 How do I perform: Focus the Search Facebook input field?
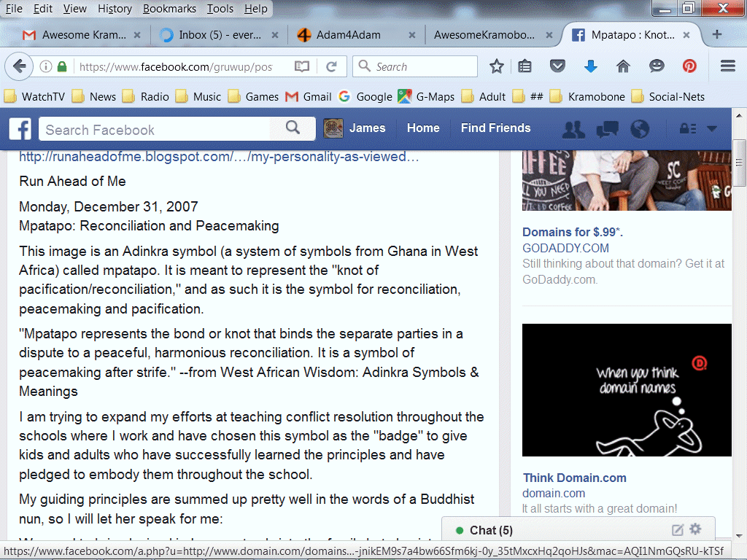pyautogui.click(x=155, y=129)
